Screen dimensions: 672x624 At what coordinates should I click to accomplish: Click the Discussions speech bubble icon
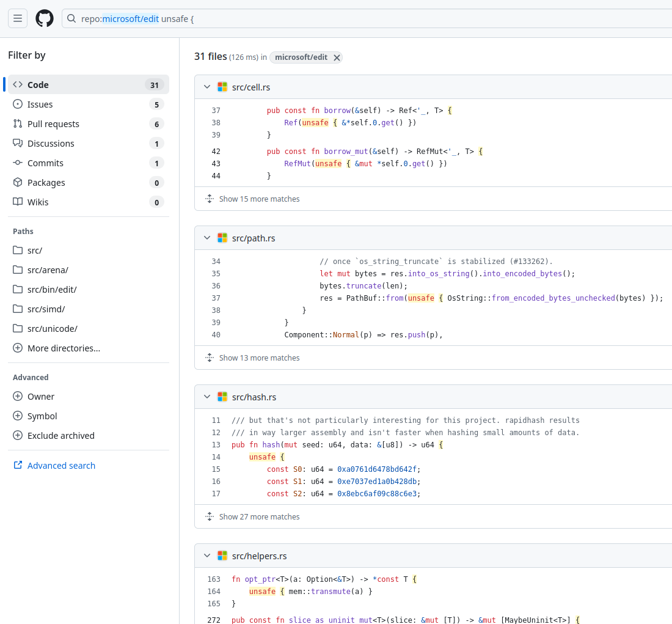tap(18, 143)
